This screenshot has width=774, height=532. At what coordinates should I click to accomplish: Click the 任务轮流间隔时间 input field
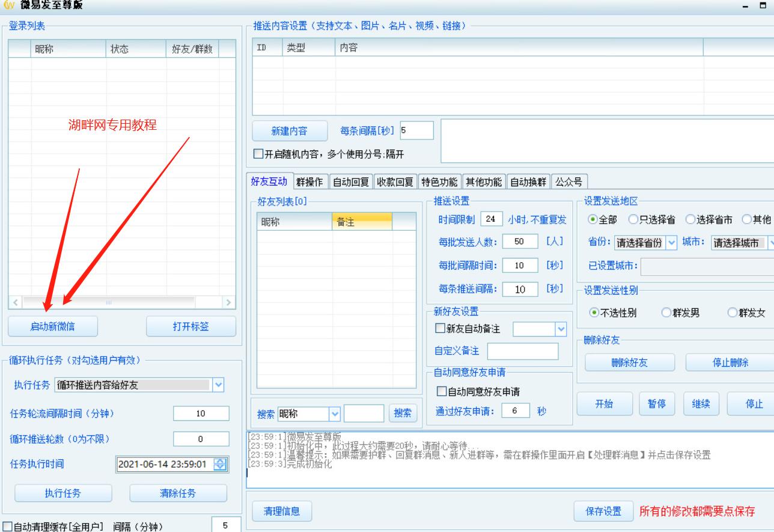201,414
